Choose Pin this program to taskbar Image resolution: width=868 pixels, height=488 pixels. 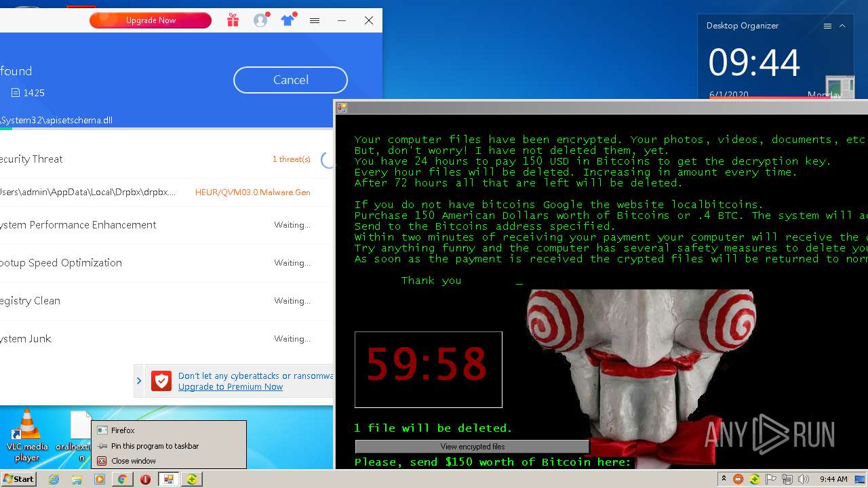pyautogui.click(x=169, y=446)
